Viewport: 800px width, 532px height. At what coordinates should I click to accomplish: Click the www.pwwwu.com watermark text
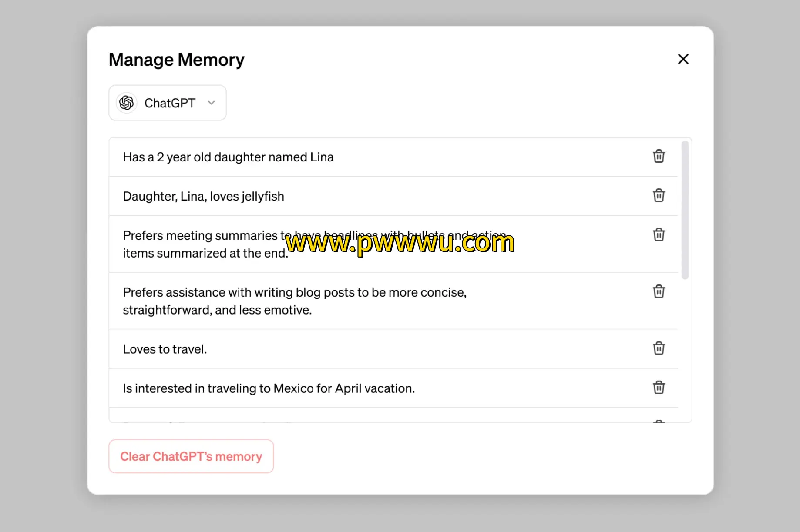pyautogui.click(x=400, y=243)
